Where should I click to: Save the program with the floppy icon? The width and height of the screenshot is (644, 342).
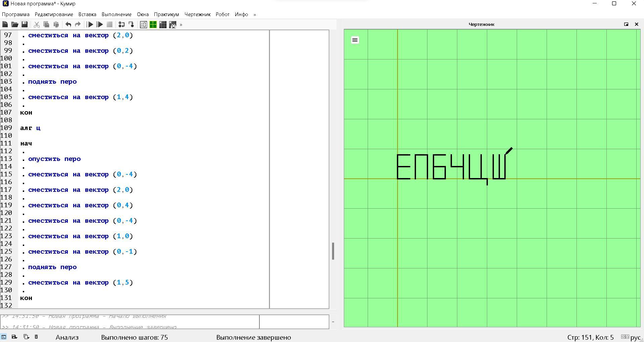25,25
